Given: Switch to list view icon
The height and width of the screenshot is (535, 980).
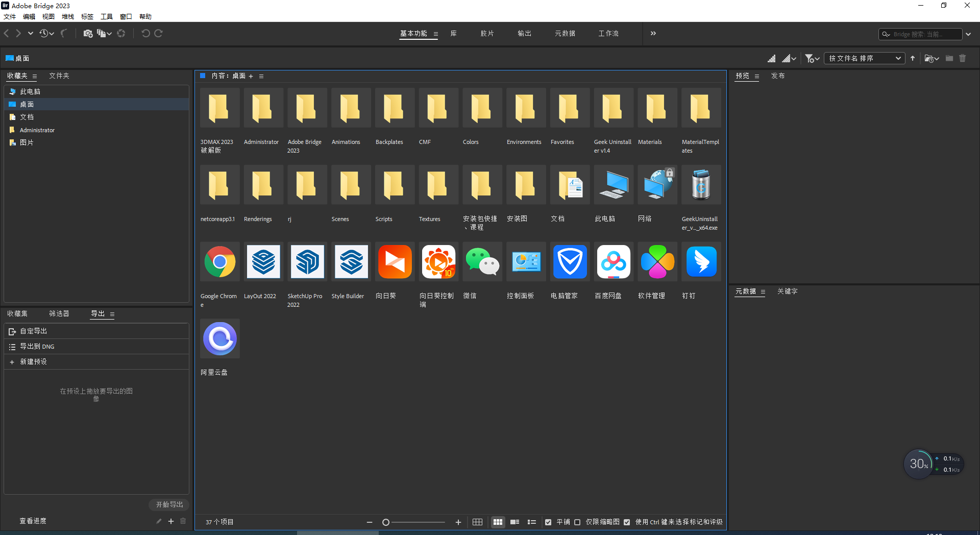Looking at the screenshot, I should 532,522.
